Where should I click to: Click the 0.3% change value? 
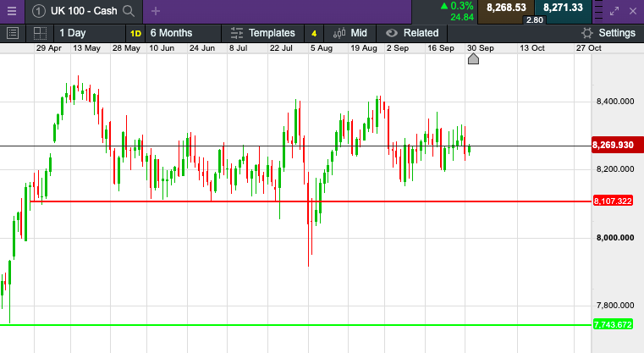(x=462, y=6)
